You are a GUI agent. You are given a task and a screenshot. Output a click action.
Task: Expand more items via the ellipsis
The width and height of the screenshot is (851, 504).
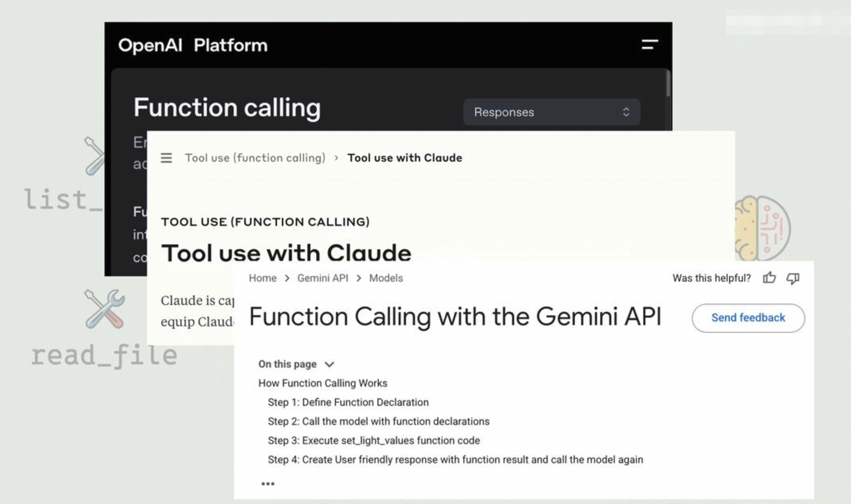(x=268, y=484)
